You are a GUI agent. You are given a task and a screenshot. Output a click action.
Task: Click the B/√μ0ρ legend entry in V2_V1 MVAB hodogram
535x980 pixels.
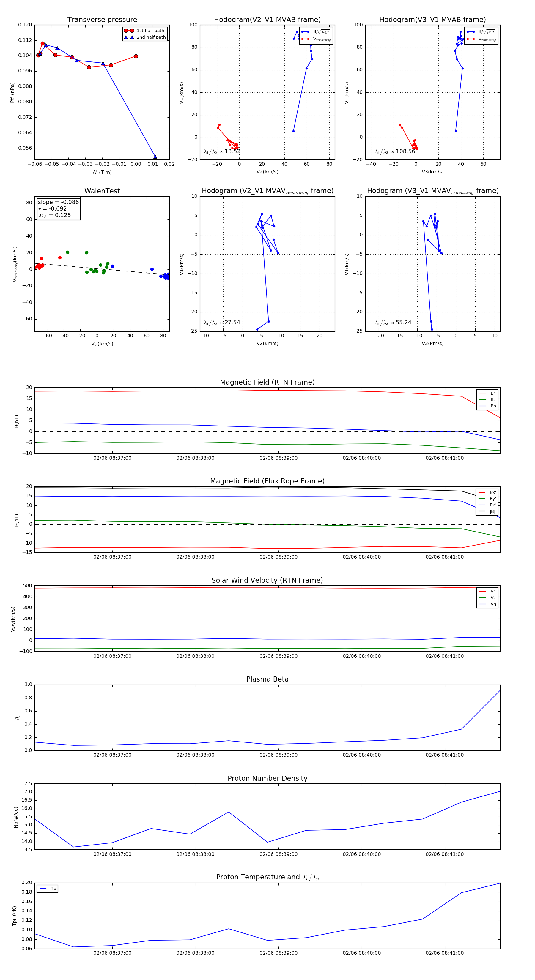[316, 32]
